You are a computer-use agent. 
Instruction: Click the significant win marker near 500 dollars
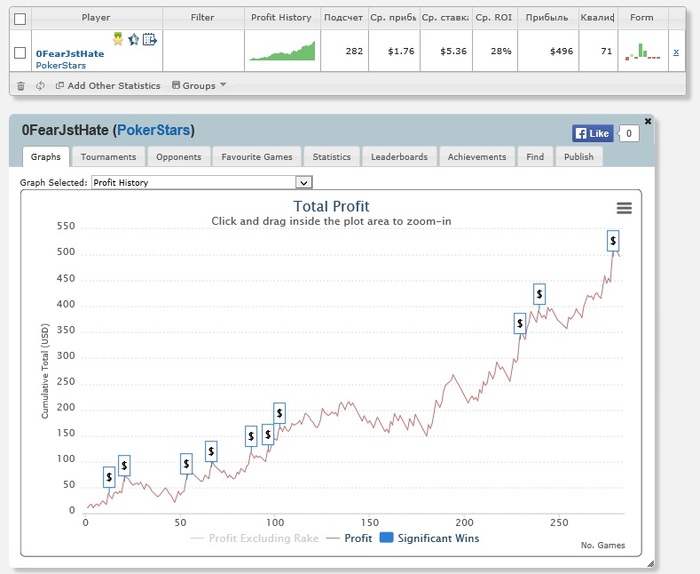(613, 241)
